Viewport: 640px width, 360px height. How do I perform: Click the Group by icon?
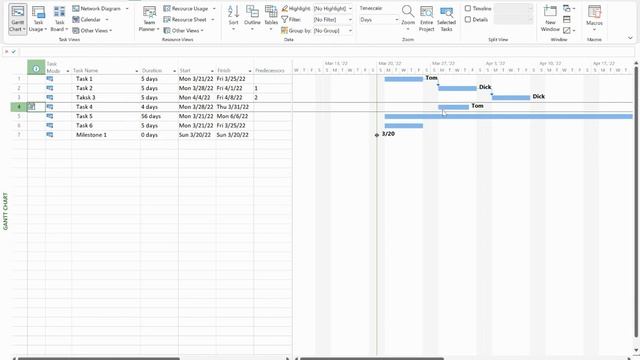(x=284, y=31)
